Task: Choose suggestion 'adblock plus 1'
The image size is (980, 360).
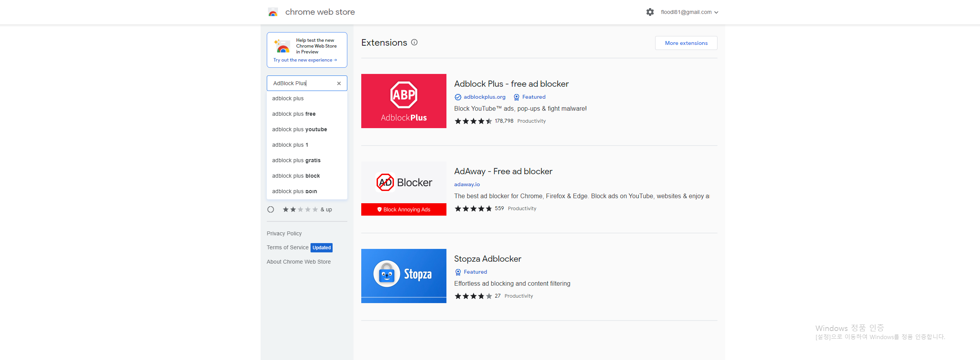Action: [x=307, y=145]
